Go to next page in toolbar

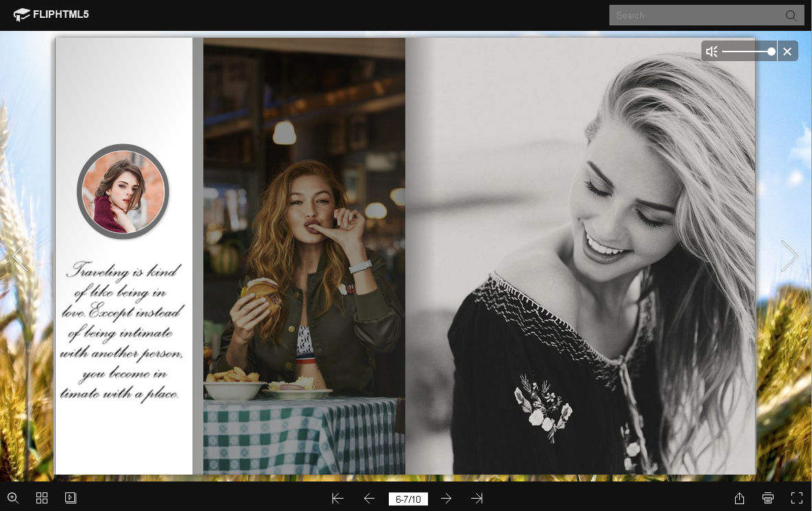tap(447, 499)
